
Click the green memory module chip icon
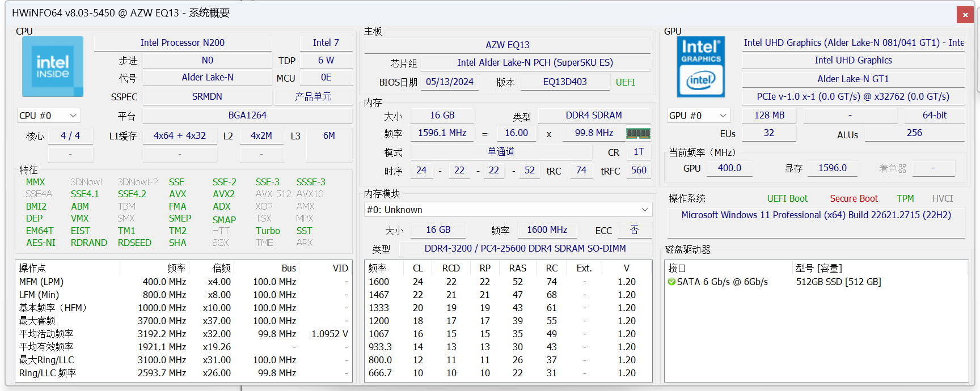pyautogui.click(x=638, y=133)
